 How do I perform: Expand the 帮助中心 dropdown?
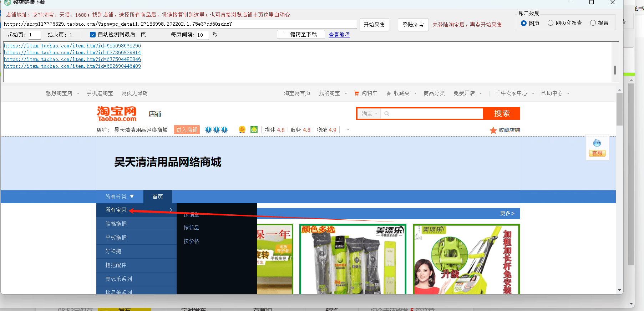pyautogui.click(x=568, y=93)
